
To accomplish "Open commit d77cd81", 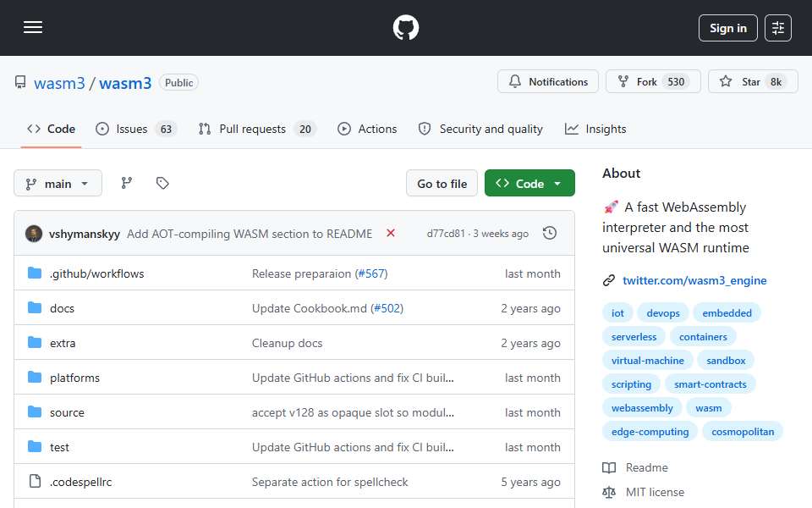I will pyautogui.click(x=446, y=234).
